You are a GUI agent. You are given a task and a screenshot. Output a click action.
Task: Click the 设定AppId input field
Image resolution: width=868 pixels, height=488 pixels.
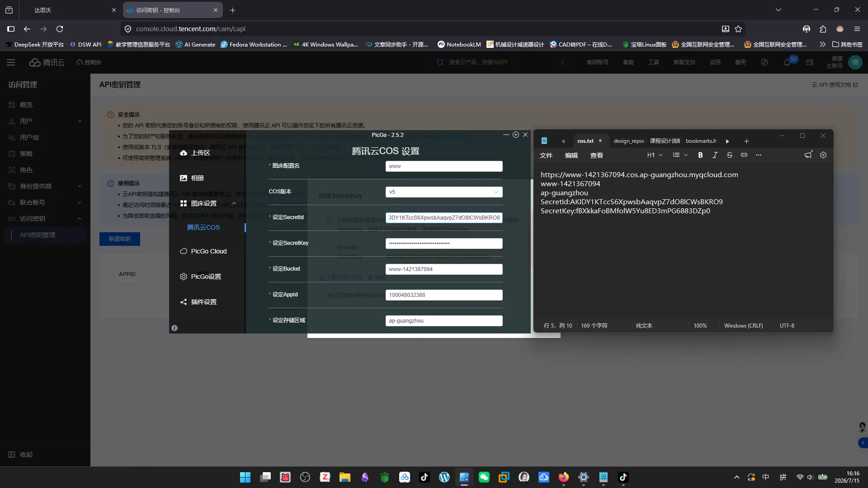coord(444,295)
